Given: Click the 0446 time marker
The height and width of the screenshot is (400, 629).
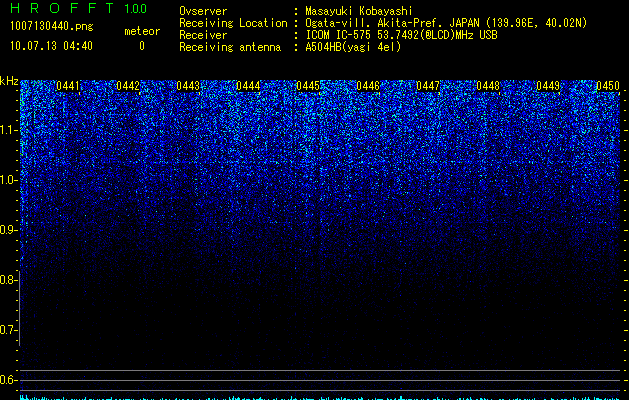Looking at the screenshot, I should click(368, 86).
